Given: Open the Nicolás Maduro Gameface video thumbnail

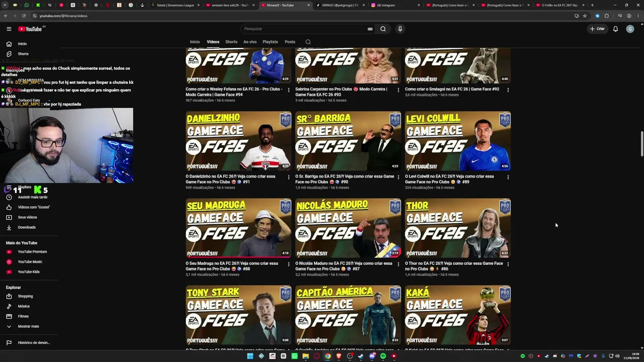Looking at the screenshot, I should pyautogui.click(x=348, y=228).
